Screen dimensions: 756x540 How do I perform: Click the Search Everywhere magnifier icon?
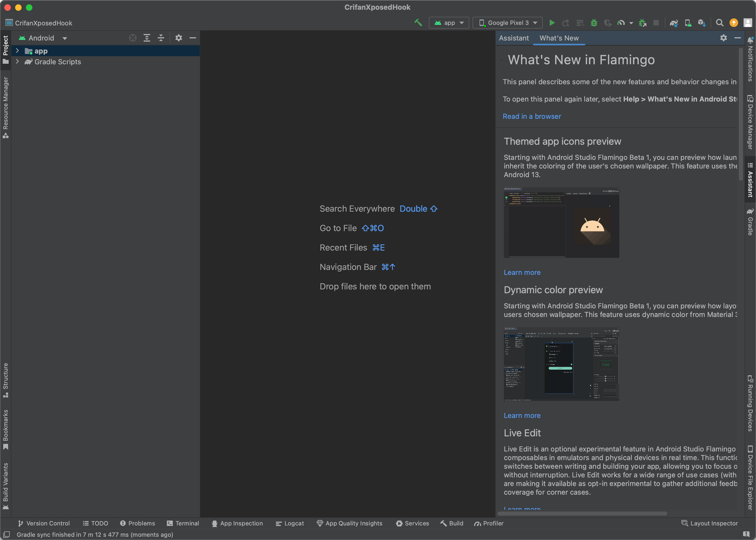(720, 23)
